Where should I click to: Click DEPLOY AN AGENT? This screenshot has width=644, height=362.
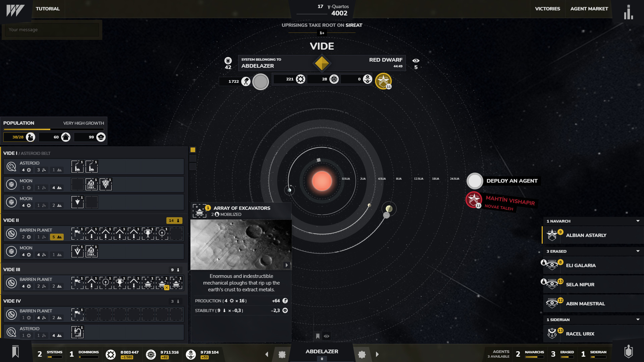tap(513, 181)
